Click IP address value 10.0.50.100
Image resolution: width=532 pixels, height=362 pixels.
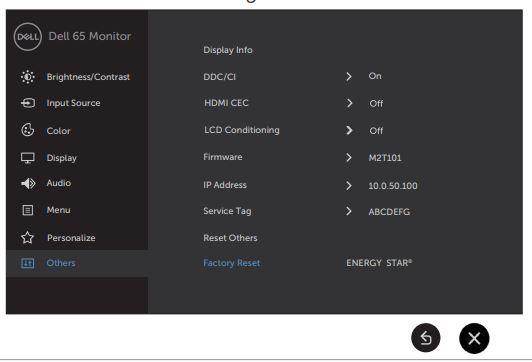(393, 186)
